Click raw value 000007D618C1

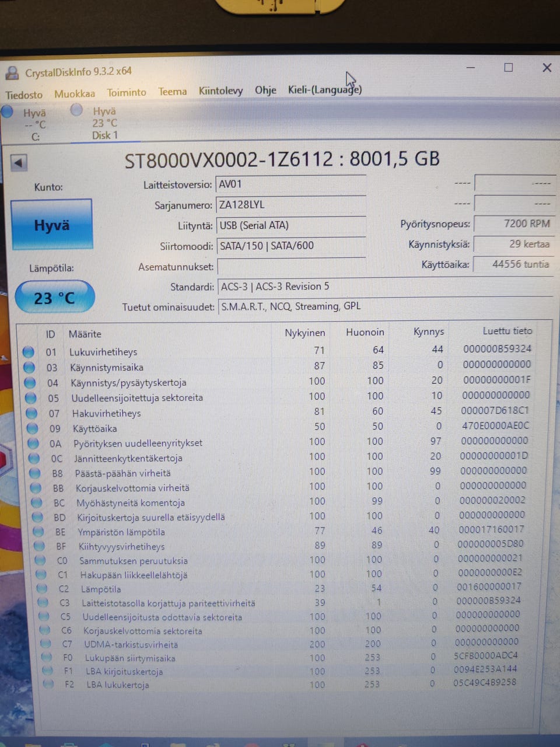pyautogui.click(x=495, y=410)
